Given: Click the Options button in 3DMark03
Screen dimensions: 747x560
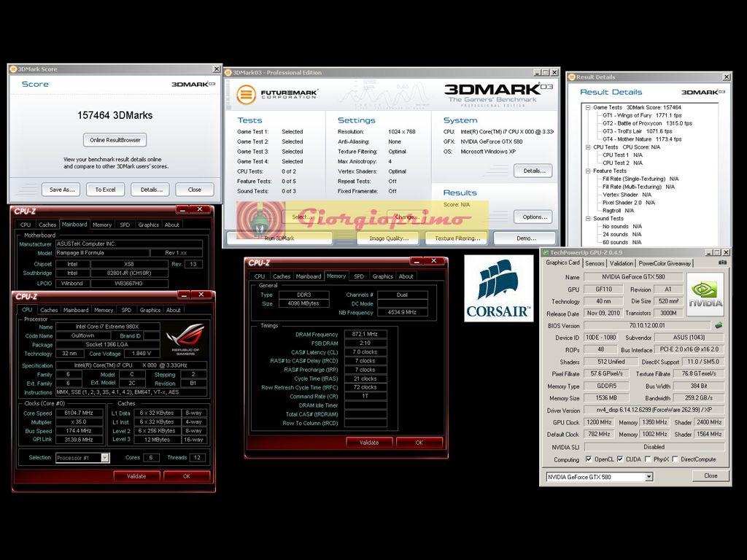Looking at the screenshot, I should 533,217.
